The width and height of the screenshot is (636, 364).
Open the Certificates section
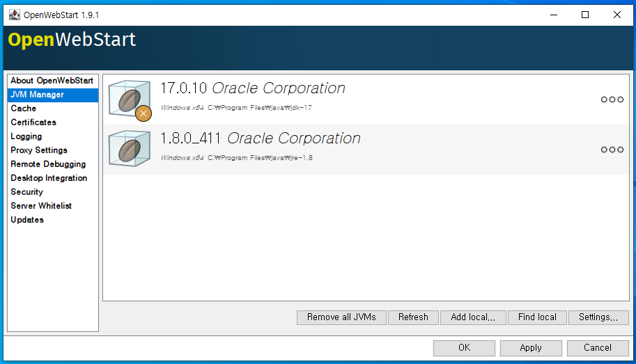click(53, 122)
